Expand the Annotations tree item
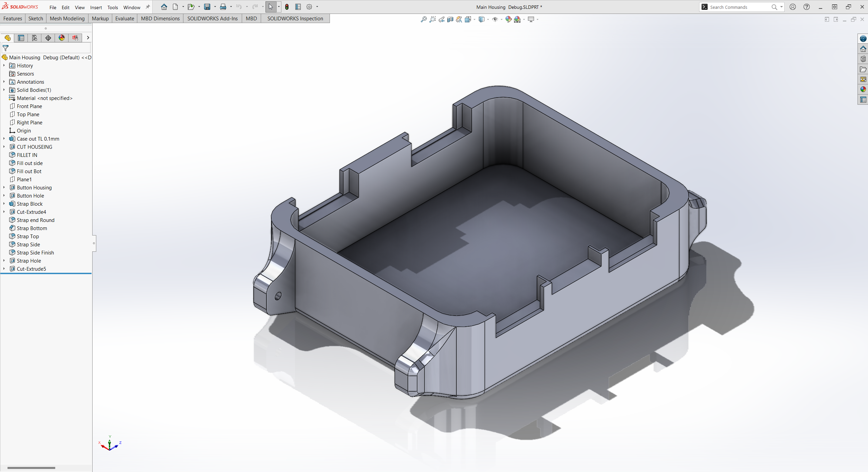868x472 pixels. (4, 81)
